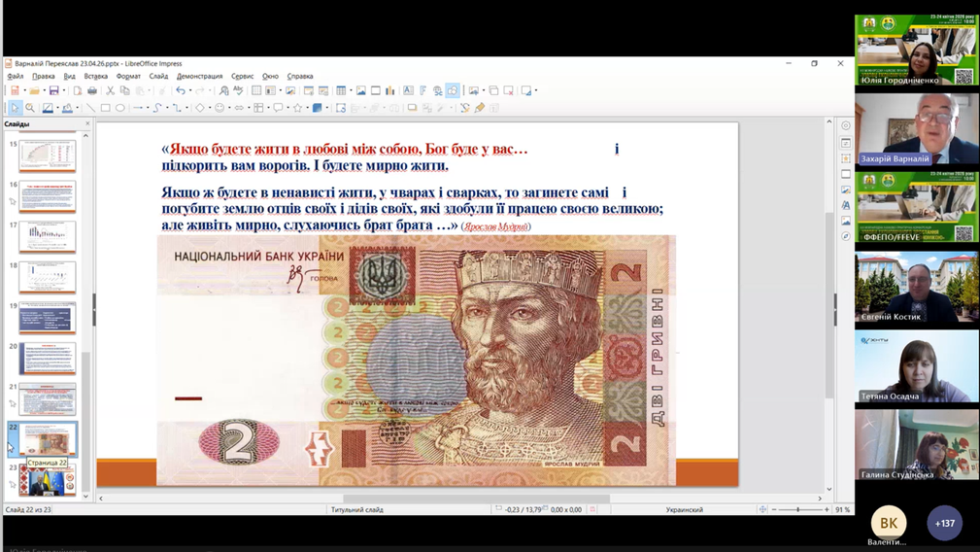Toggle the Display Grid button
Viewport: 980px width, 552px height.
click(x=256, y=90)
